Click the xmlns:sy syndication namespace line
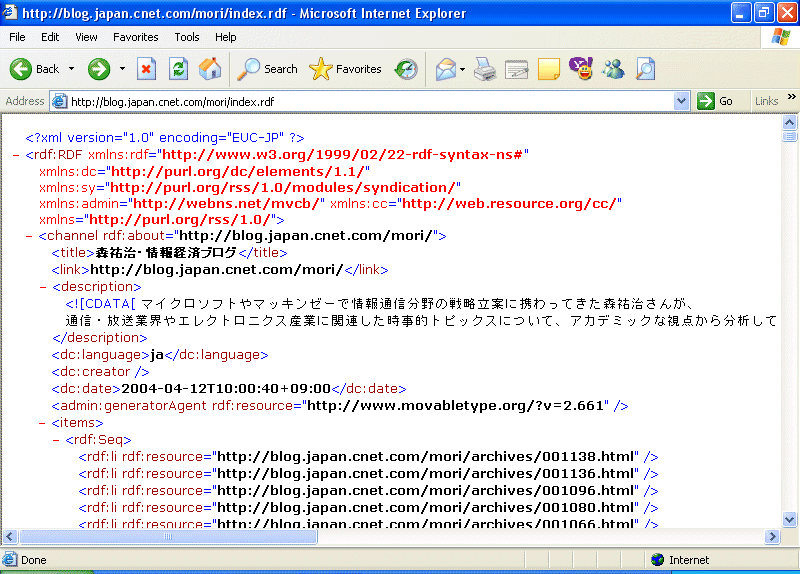 [249, 188]
